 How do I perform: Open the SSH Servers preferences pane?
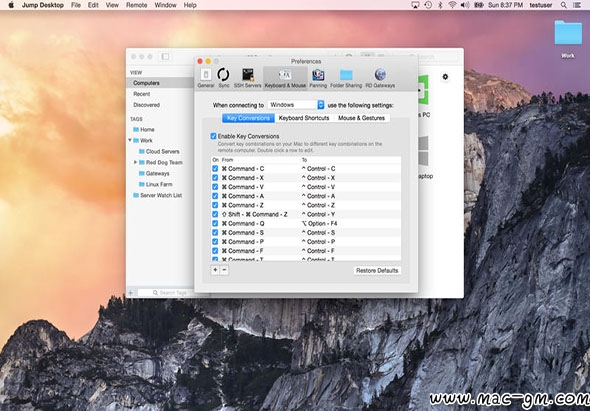pos(248,78)
